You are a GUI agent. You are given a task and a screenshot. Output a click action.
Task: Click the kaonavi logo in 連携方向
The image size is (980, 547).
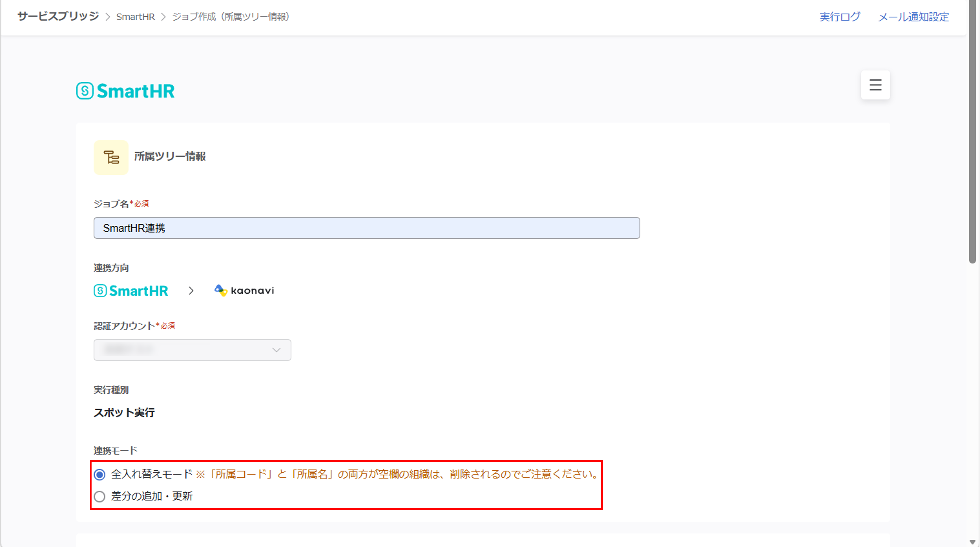point(244,291)
